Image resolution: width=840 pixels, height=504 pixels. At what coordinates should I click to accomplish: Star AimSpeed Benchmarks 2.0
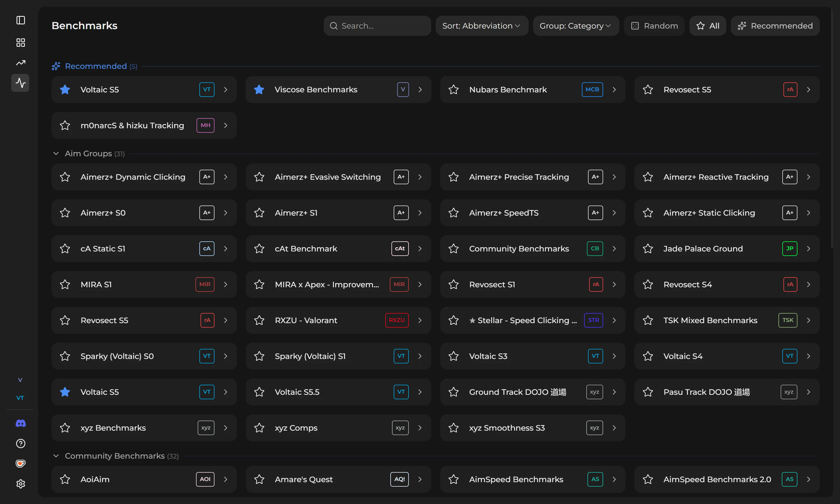click(x=648, y=479)
